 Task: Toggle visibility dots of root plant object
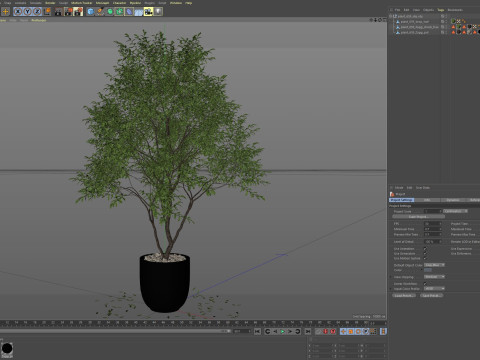[446, 16]
